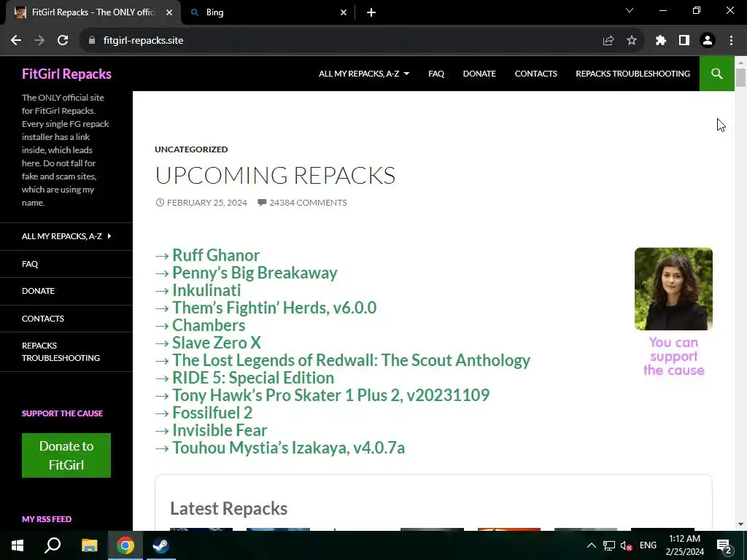
Task: Click the woman portrait support image
Action: [673, 289]
